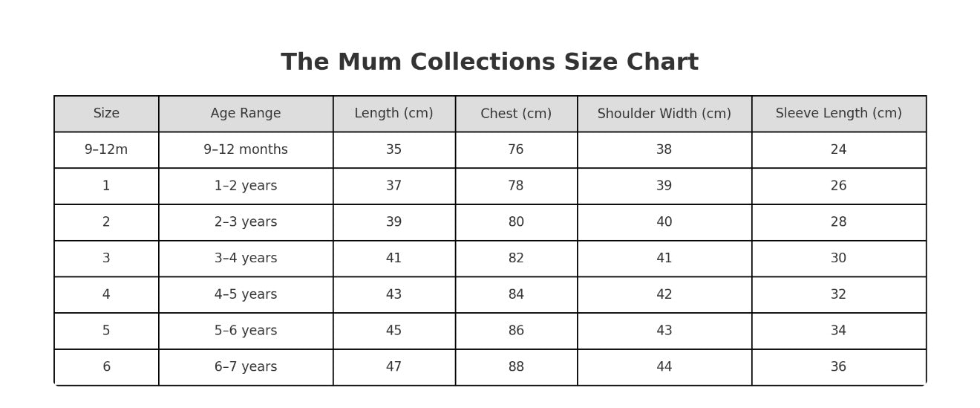
Task: Click sleeve length value 24 cell
Action: tap(839, 150)
